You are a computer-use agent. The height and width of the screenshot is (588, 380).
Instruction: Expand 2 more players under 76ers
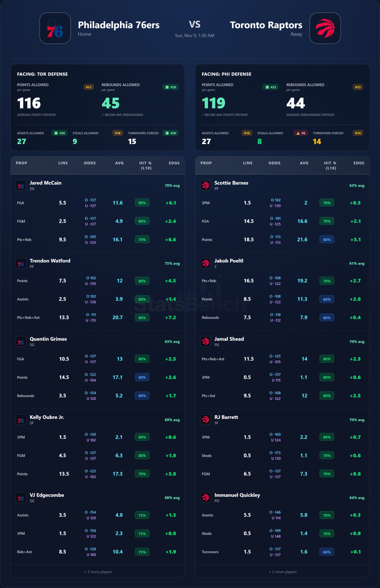(98, 572)
